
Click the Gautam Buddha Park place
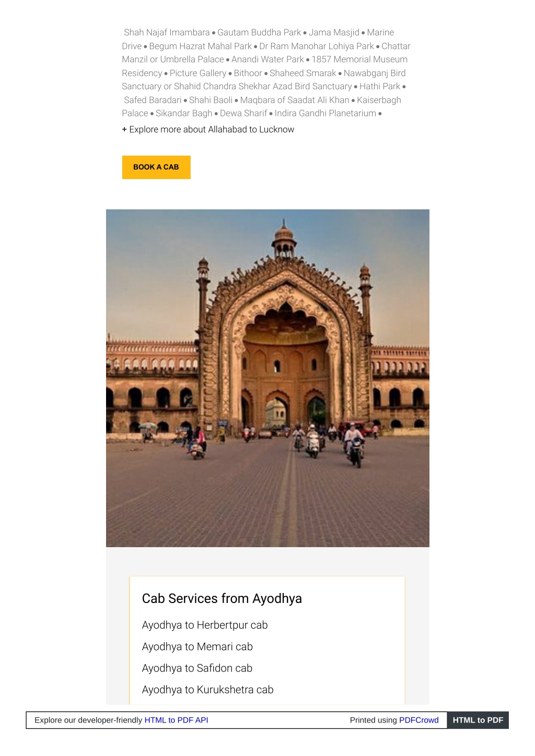click(259, 32)
